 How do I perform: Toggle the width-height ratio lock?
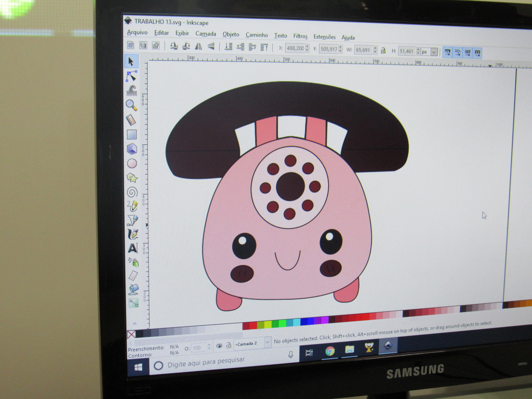click(x=383, y=50)
